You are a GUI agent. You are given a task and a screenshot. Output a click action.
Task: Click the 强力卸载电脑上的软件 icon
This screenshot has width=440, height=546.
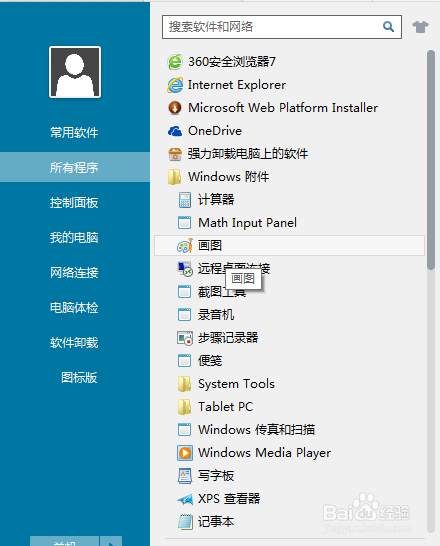(x=175, y=154)
